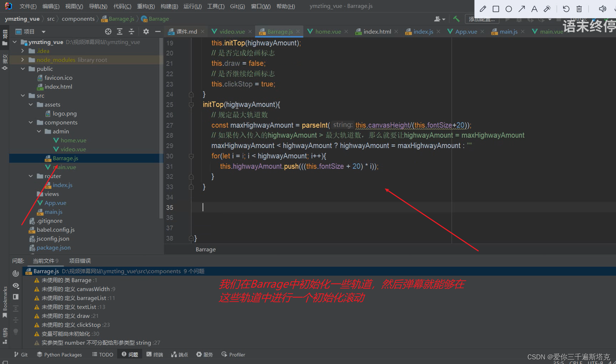Viewport: 616px width, 364px height.
Task: Expand the node_modules folder
Action: [23, 60]
